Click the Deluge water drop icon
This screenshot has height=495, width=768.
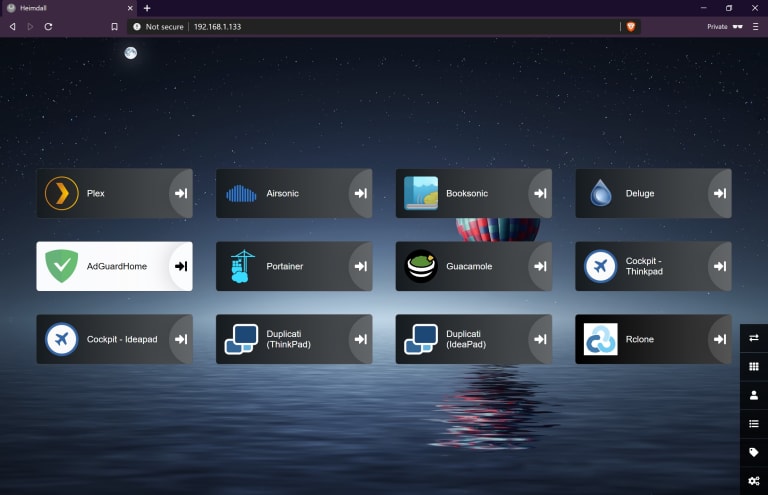(600, 193)
